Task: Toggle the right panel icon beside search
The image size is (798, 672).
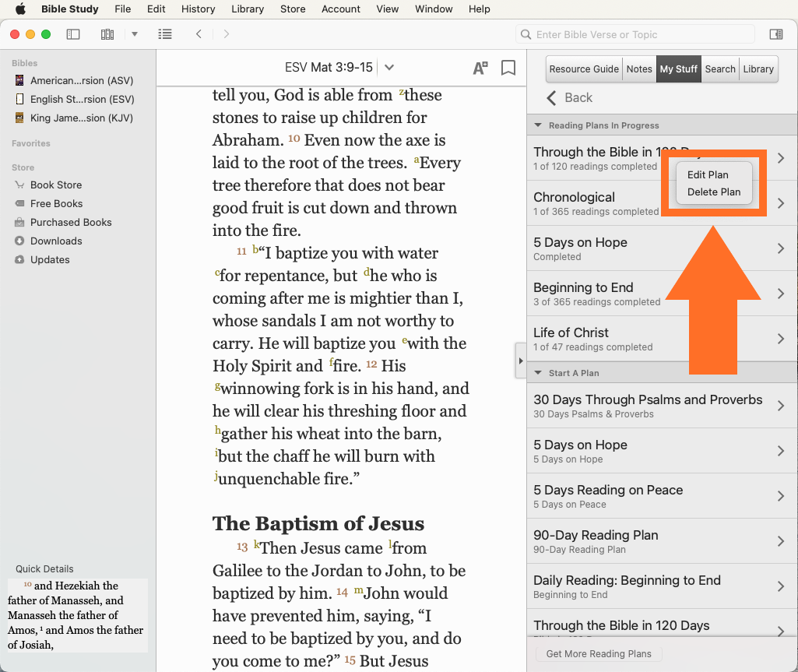Action: [775, 34]
